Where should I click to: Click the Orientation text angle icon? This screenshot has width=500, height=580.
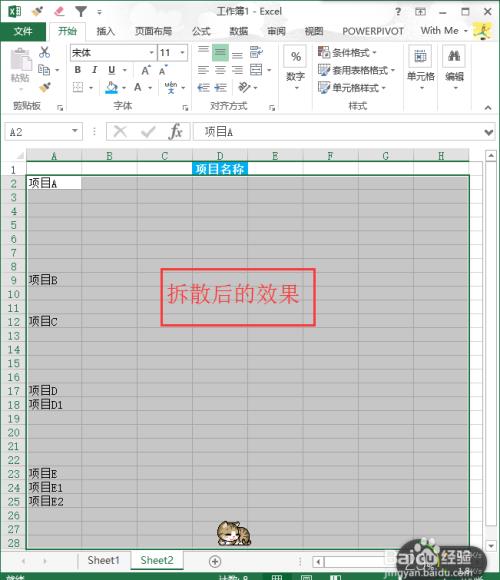pyautogui.click(x=244, y=87)
